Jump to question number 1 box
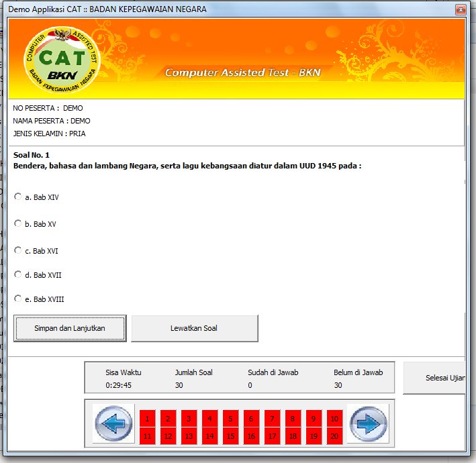 click(148, 419)
